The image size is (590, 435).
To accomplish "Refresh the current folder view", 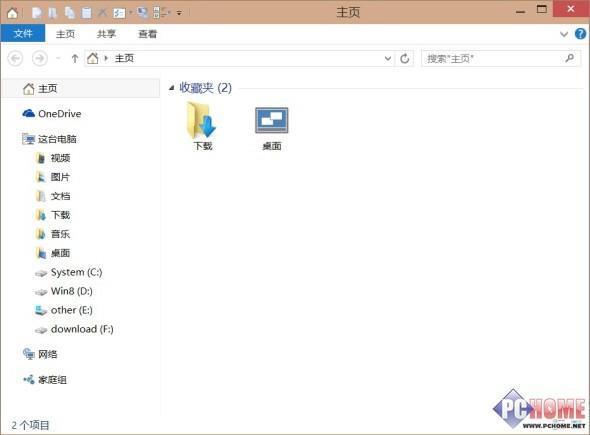I will (x=404, y=59).
